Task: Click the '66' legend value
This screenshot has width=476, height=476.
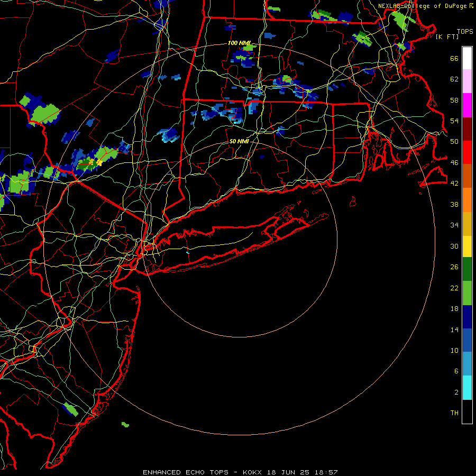Action: pos(454,59)
